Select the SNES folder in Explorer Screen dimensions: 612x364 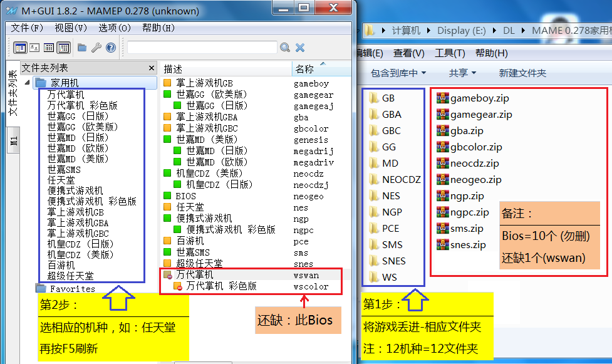(386, 261)
